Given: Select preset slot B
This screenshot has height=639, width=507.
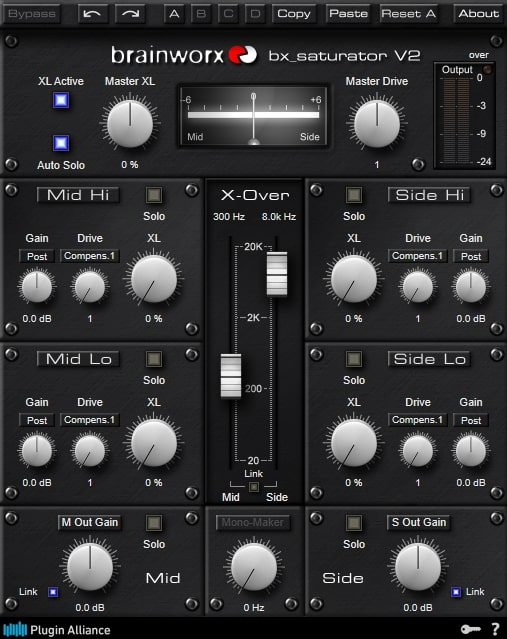Looking at the screenshot, I should click(201, 14).
